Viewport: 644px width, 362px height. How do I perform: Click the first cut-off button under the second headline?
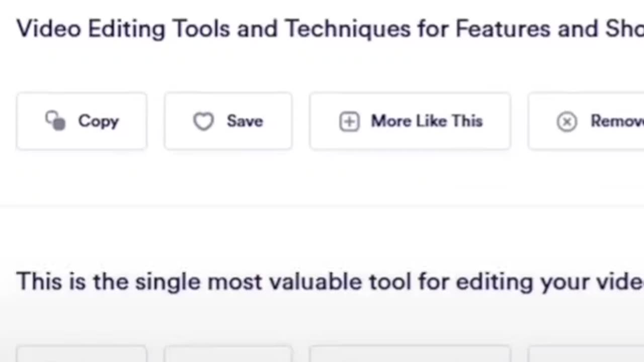[x=82, y=353]
